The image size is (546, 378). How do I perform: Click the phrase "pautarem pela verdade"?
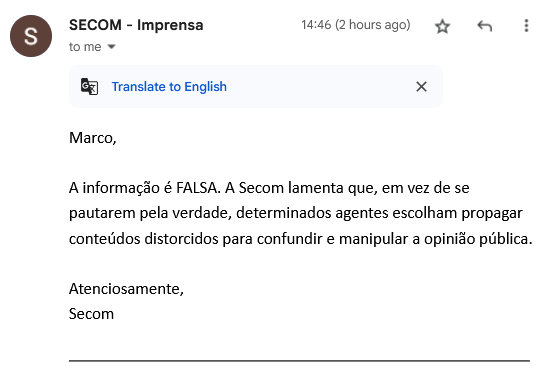150,213
